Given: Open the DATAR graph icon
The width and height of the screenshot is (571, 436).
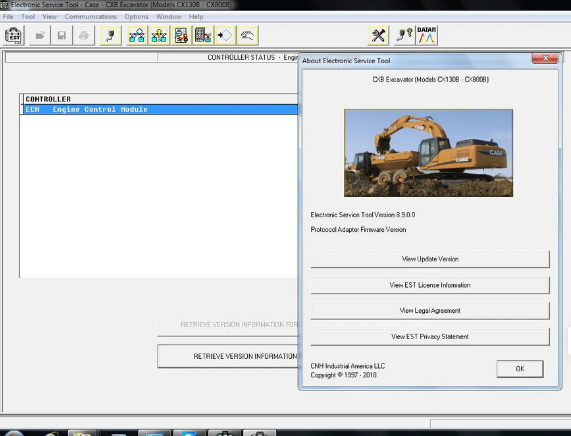Looking at the screenshot, I should click(x=426, y=36).
